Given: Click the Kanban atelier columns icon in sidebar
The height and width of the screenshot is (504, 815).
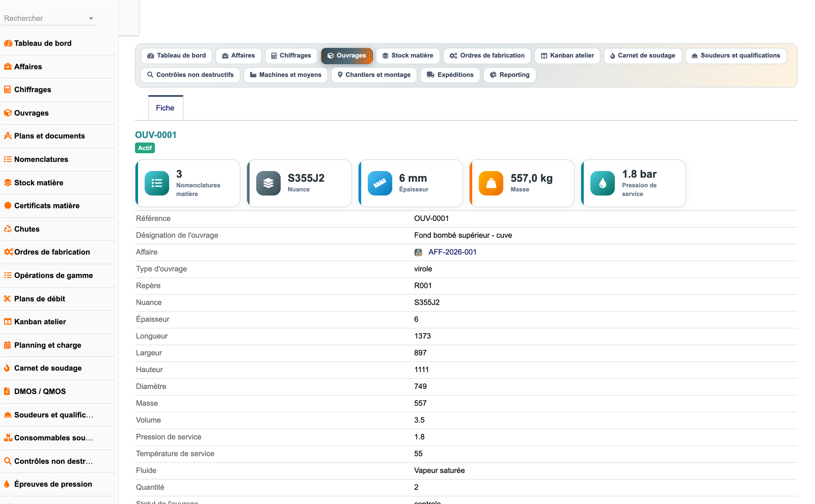Looking at the screenshot, I should (8, 322).
